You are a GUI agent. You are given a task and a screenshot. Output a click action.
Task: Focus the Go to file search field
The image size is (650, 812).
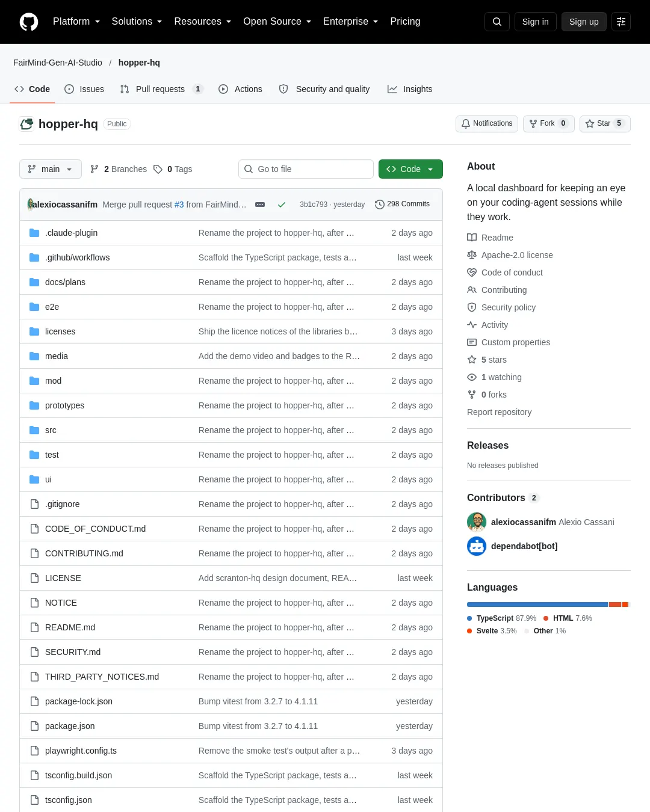(x=306, y=169)
